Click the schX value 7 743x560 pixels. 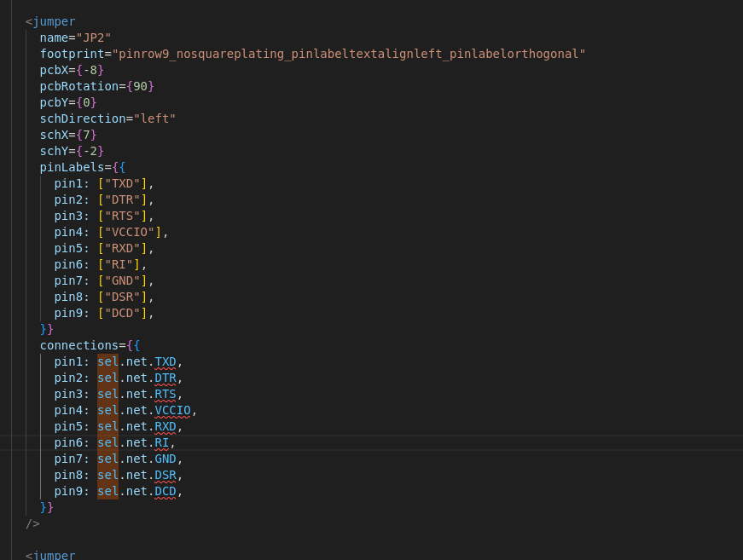[x=87, y=135]
